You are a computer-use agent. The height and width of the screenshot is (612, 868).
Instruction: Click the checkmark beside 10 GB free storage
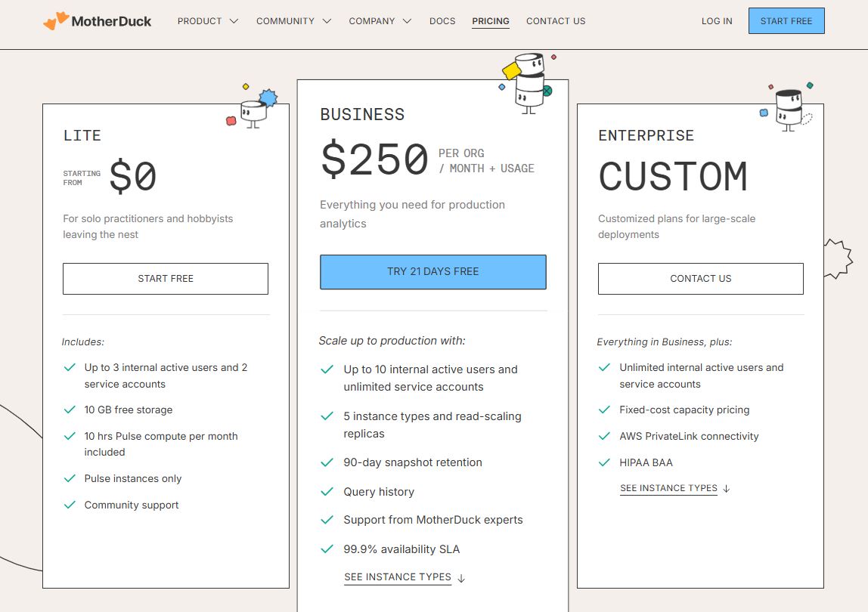click(x=70, y=410)
